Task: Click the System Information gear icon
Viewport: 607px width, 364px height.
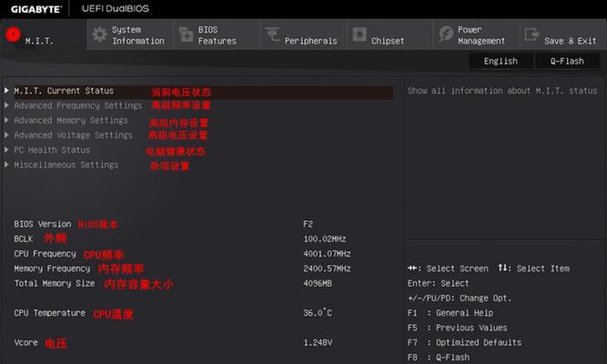Action: (x=99, y=35)
